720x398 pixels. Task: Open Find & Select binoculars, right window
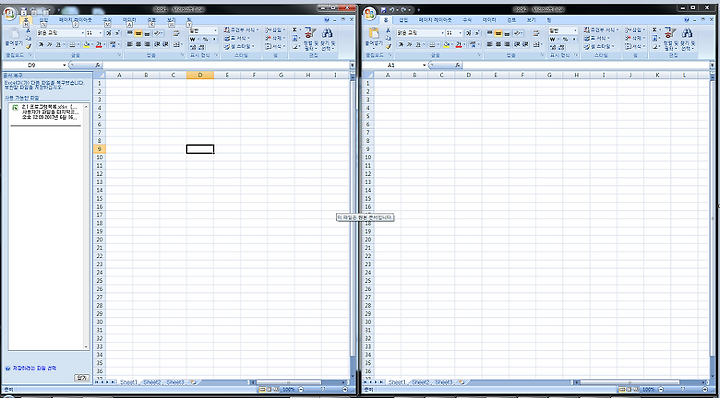[x=687, y=39]
